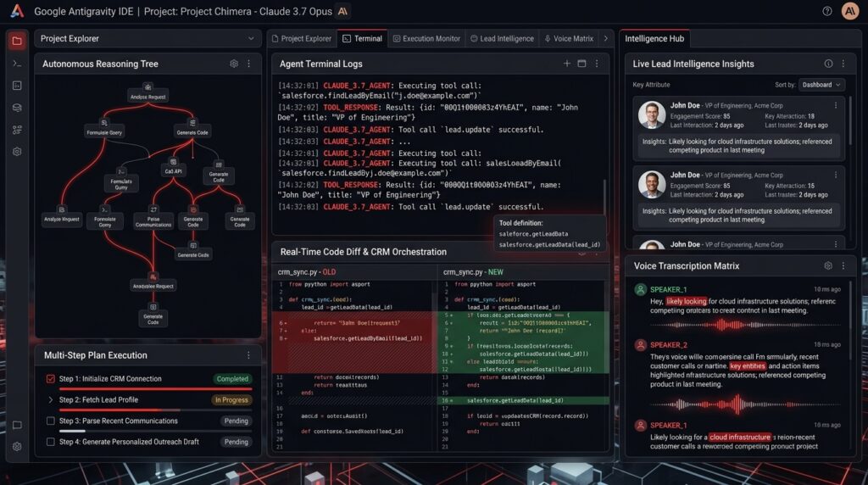Image resolution: width=868 pixels, height=485 pixels.
Task: Open Voice Transcription Matrix kebab menu
Action: pyautogui.click(x=843, y=265)
